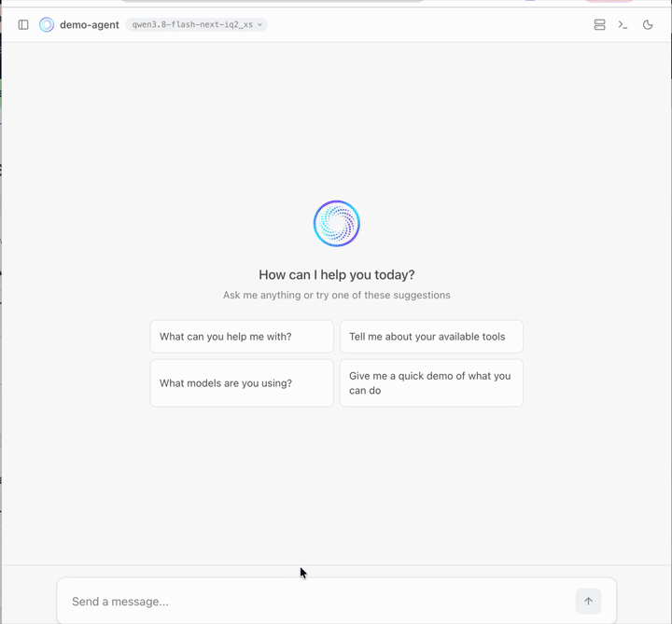
Task: Choose "Tell me about your available tools" suggestion
Action: click(431, 337)
